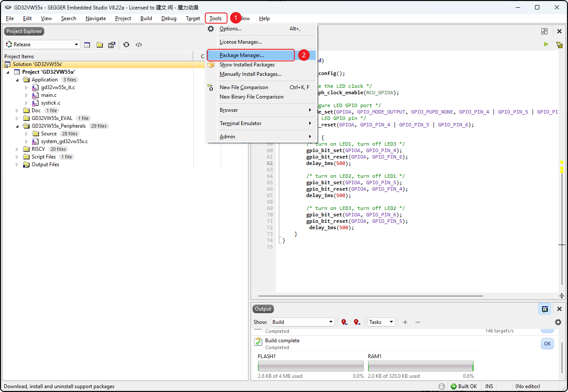Viewport: 568px width, 392px height.
Task: Click the FLASH1 memory usage bar
Action: [x=311, y=366]
